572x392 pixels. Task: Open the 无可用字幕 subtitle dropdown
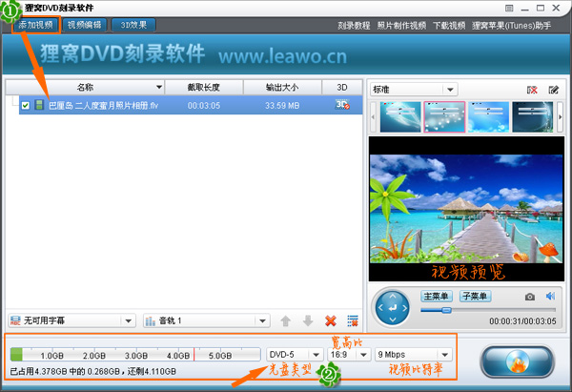71,320
